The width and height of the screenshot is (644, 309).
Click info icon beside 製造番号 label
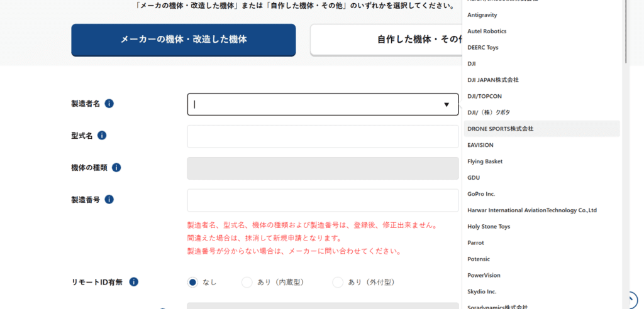109,200
